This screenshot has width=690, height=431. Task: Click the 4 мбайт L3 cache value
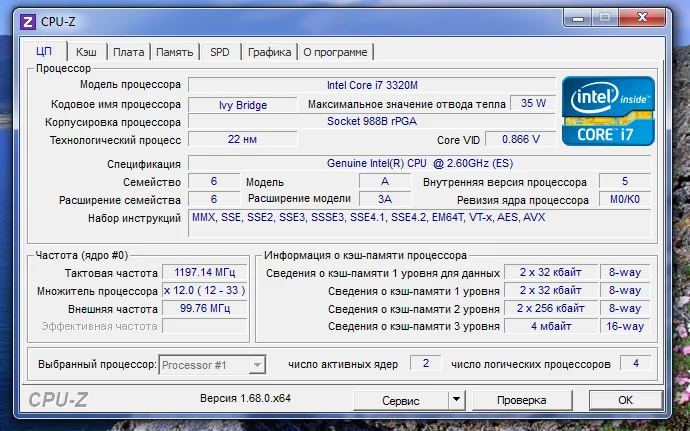point(551,326)
